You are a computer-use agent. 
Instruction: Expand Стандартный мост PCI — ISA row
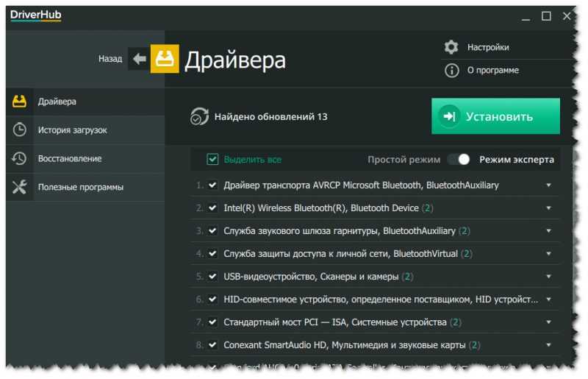coord(548,322)
